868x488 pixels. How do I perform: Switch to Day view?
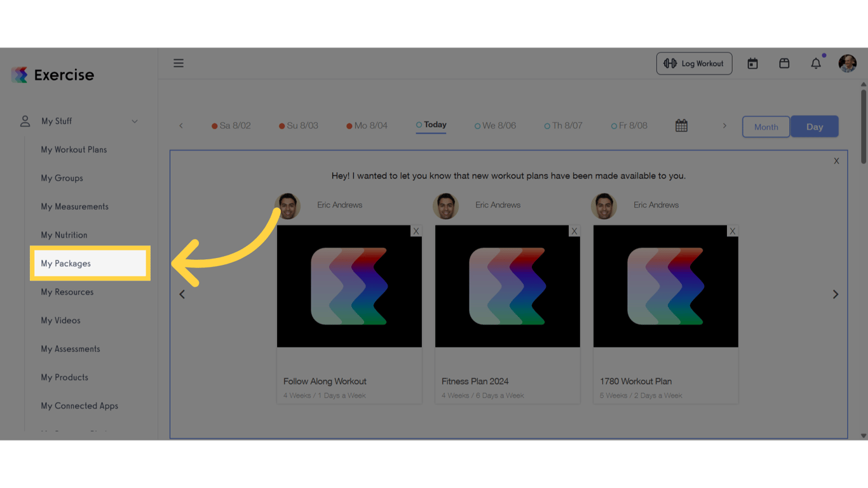pyautogui.click(x=815, y=126)
